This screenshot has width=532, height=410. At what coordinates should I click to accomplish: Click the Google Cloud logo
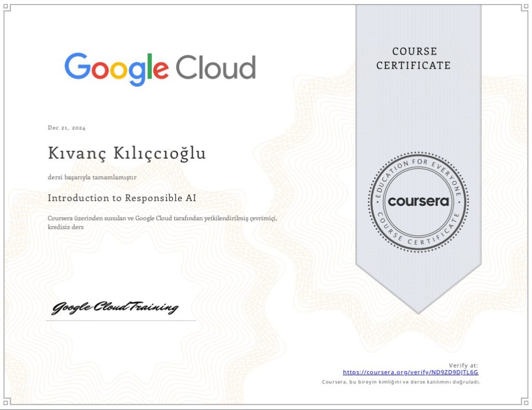(x=160, y=68)
